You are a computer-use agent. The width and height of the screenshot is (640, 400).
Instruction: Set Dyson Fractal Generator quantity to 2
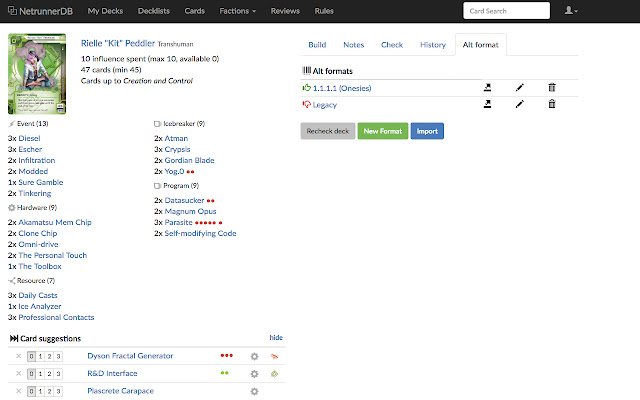point(49,356)
